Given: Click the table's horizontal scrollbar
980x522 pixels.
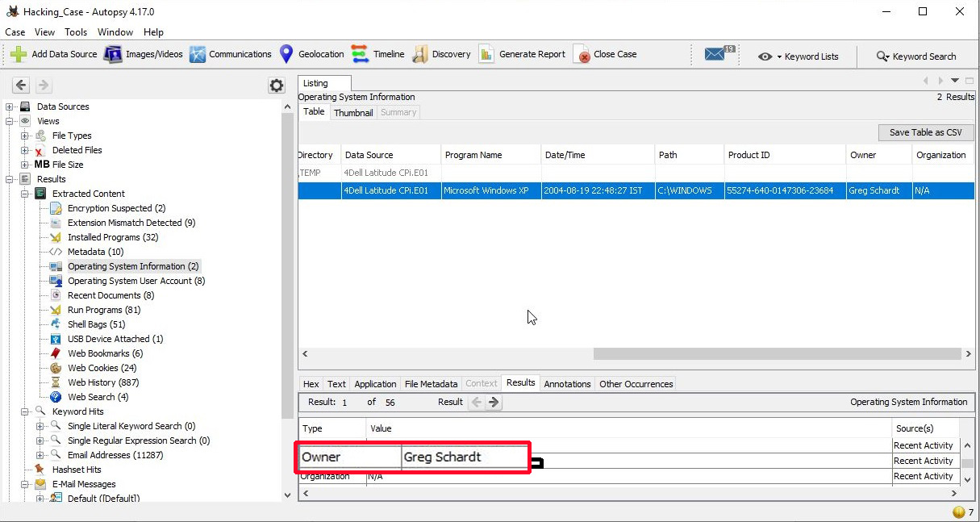Looking at the screenshot, I should pyautogui.click(x=778, y=353).
